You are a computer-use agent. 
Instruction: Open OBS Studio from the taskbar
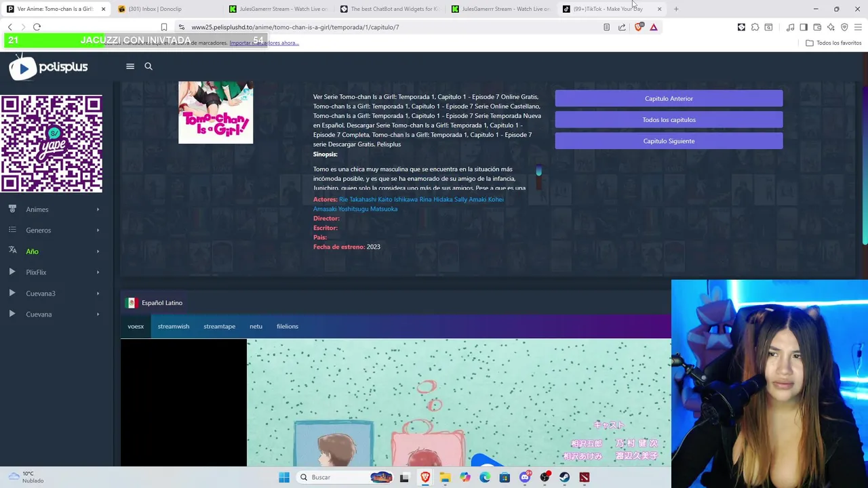545,477
